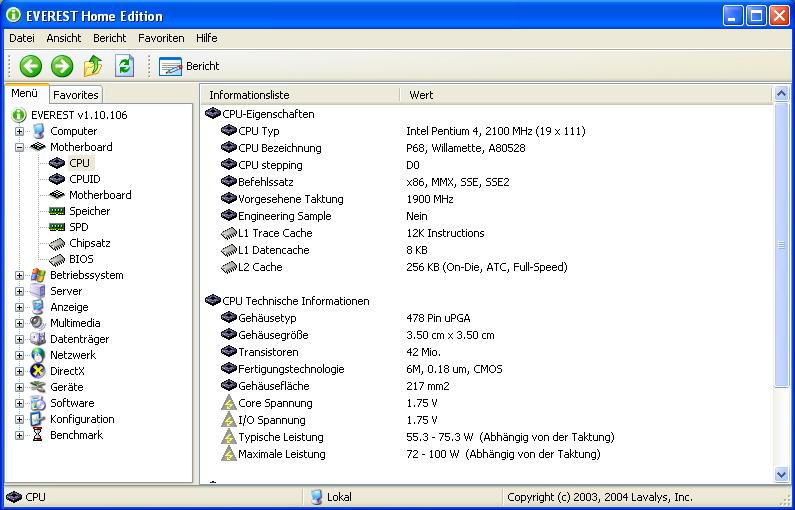Click the Server icon in the tree

38,291
